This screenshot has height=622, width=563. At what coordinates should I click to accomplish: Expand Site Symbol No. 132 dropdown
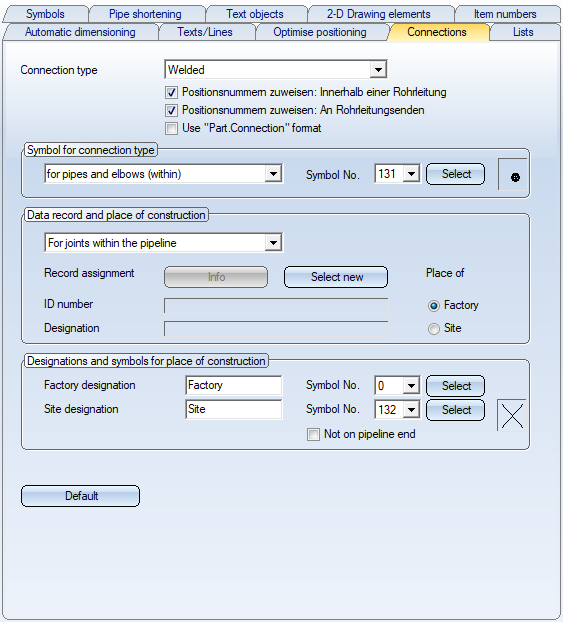point(411,410)
